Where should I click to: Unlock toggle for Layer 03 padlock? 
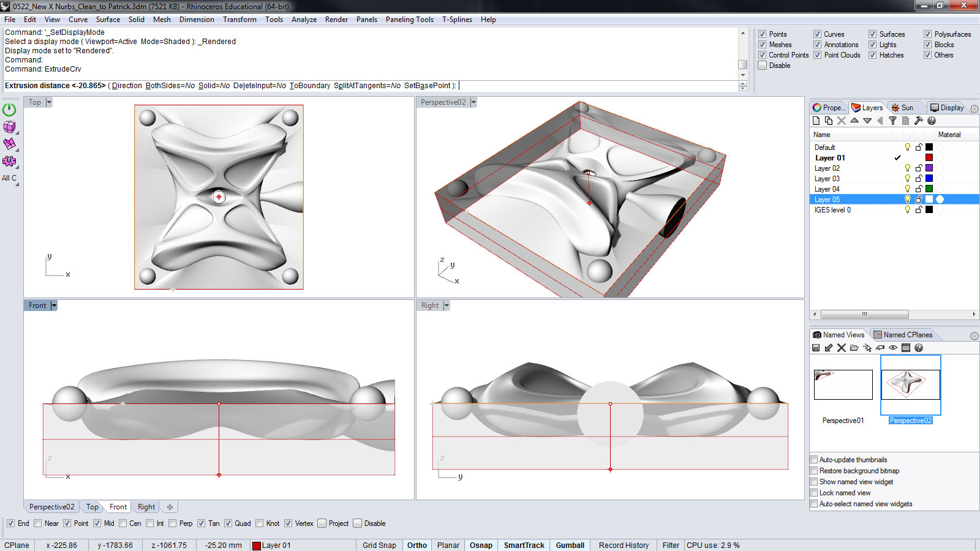click(919, 178)
